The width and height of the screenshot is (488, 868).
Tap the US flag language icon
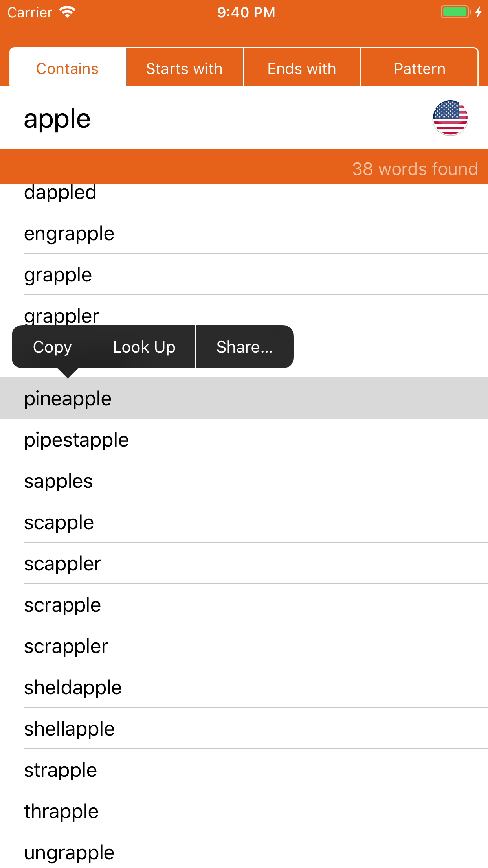(450, 118)
